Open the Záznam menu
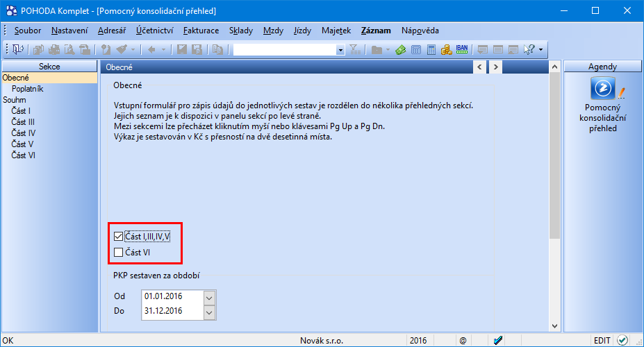Screen dimensions: 644x347 click(x=376, y=31)
